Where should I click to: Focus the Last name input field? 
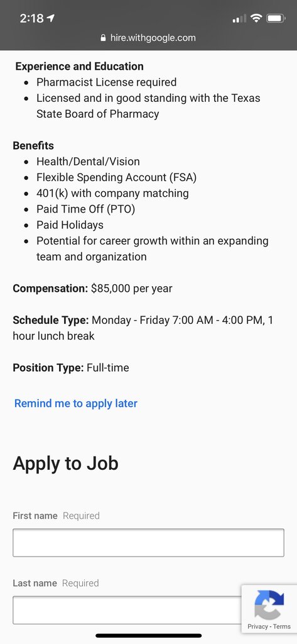(x=127, y=610)
